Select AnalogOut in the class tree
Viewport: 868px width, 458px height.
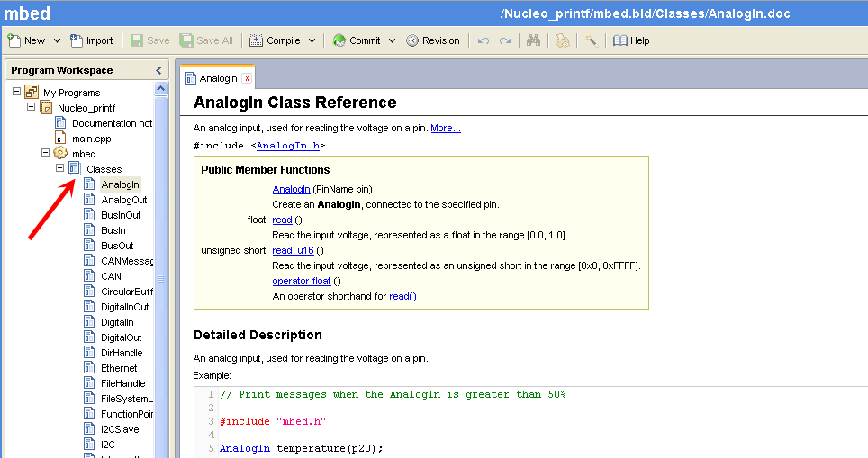tap(124, 200)
